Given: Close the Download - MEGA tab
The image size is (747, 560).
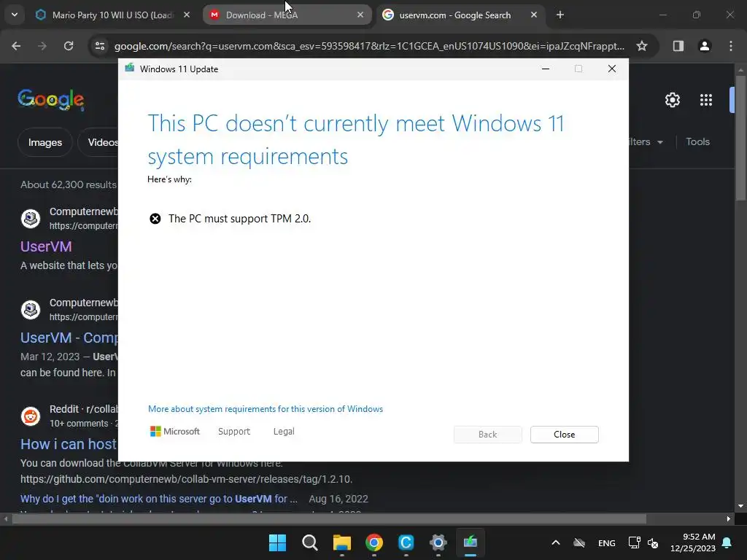Looking at the screenshot, I should (x=360, y=15).
